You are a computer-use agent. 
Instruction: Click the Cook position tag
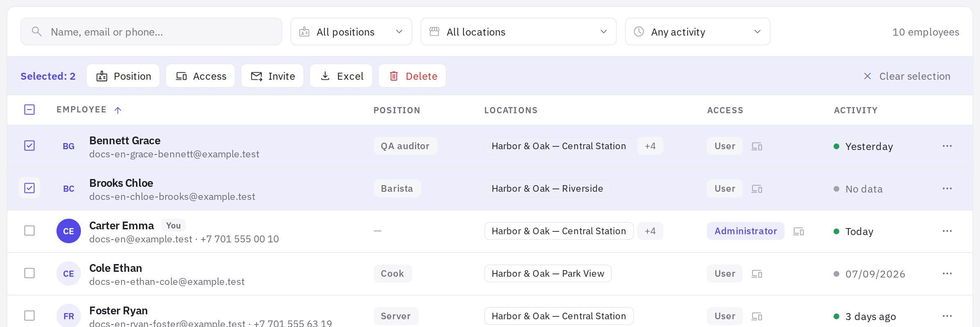(393, 273)
